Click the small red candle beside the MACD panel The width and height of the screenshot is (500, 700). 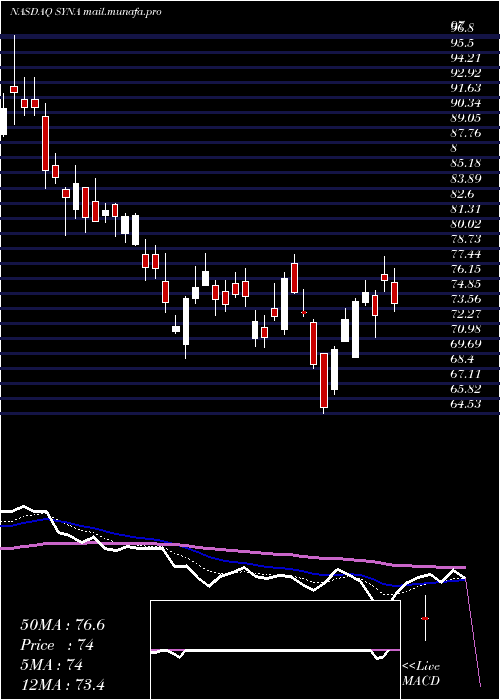coord(425,618)
